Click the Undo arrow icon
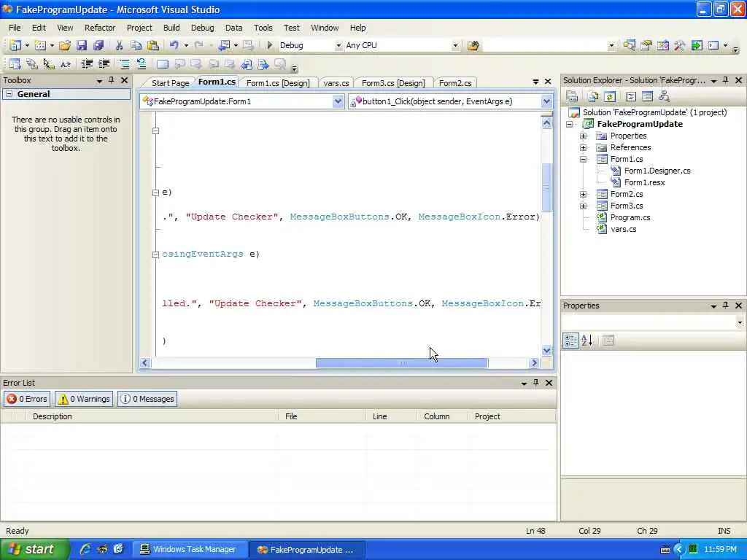747x560 pixels. (174, 45)
